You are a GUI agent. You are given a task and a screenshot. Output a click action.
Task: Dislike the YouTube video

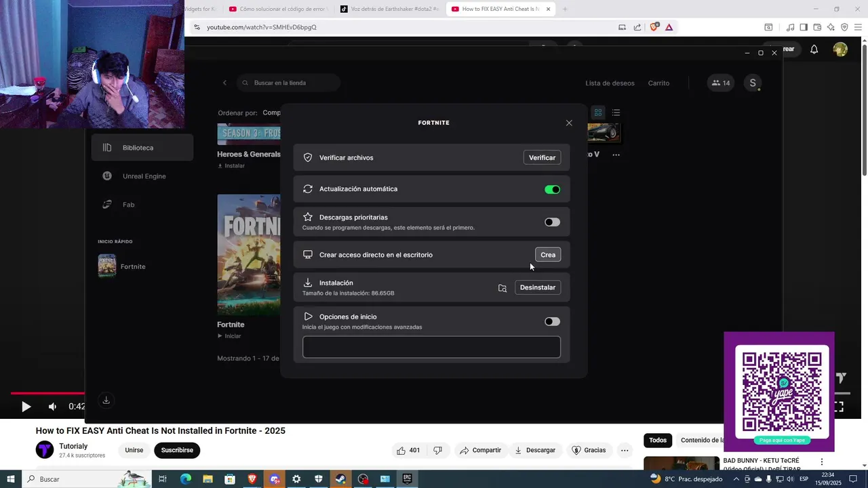[x=437, y=450]
